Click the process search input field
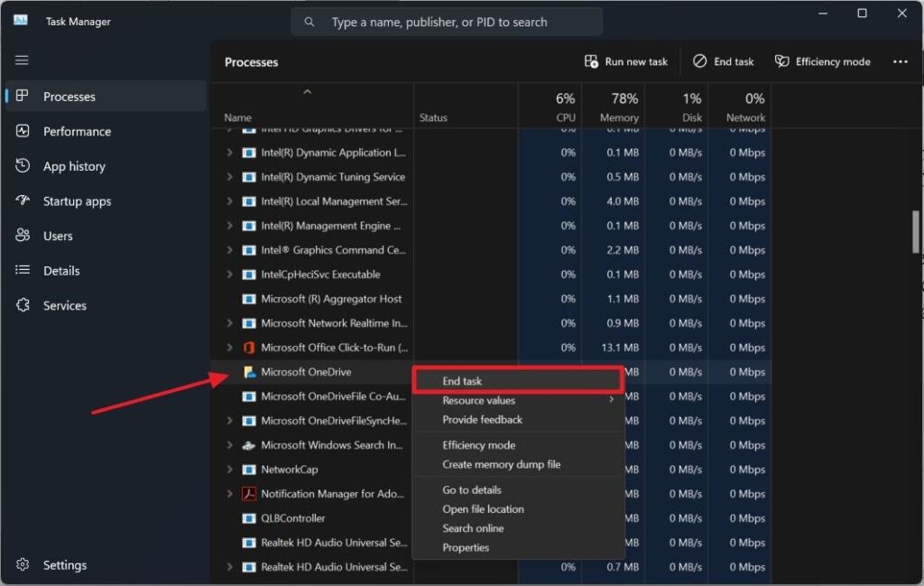924x586 pixels. pos(446,22)
